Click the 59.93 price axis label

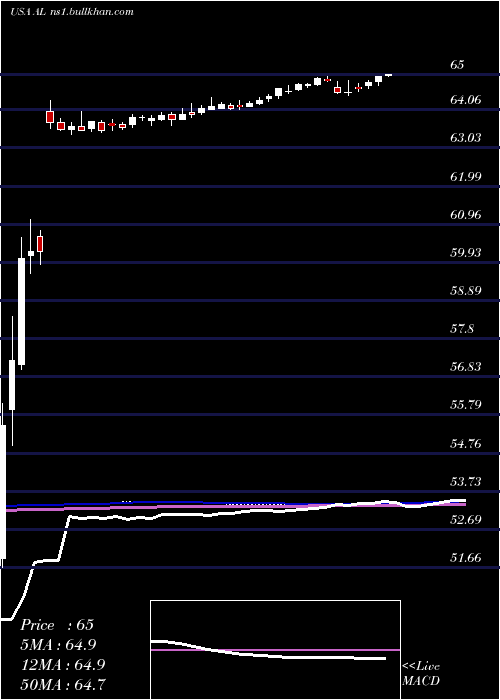466,253
